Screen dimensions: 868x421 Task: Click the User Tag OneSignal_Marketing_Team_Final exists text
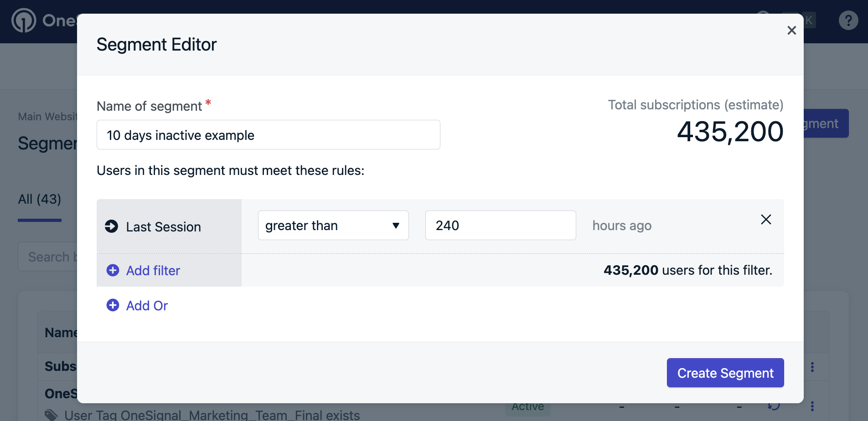coord(212,415)
